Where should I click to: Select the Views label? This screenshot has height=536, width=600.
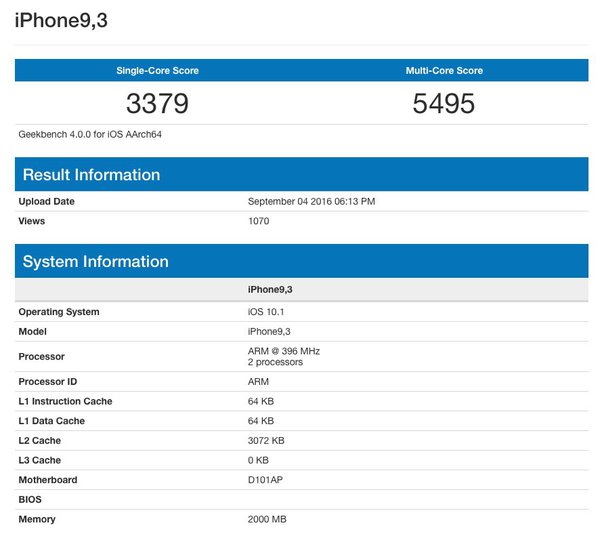(32, 221)
